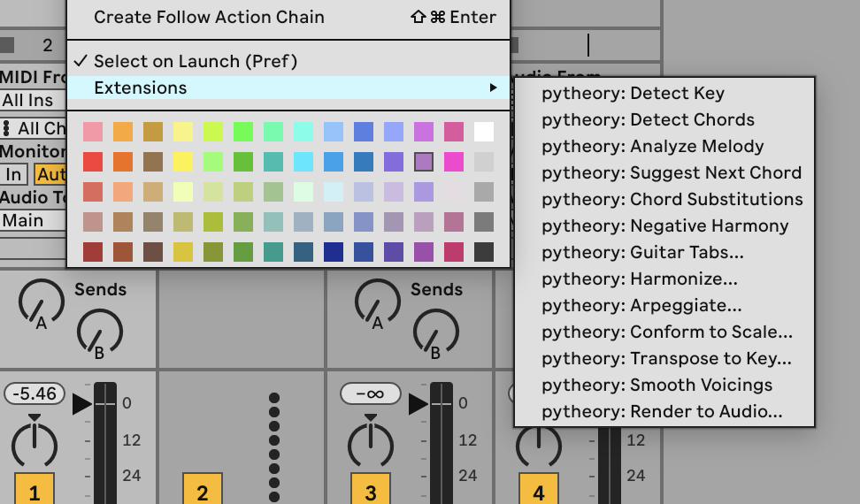The height and width of the screenshot is (504, 860).
Task: Select pytheory: Chord Substitutions
Action: point(664,199)
